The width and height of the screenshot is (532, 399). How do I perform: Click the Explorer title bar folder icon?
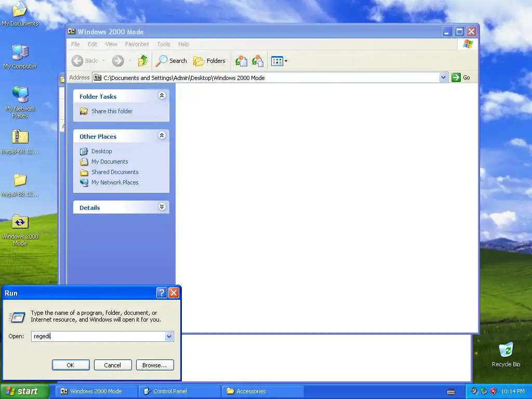(72, 32)
